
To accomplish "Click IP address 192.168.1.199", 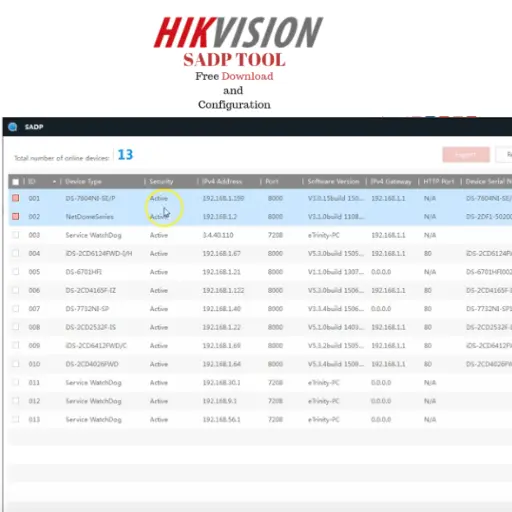I will pyautogui.click(x=223, y=198).
